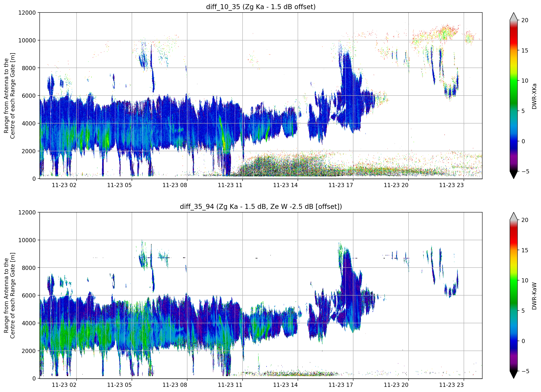Click the 11-23 14 tick on top plot
This screenshot has width=541, height=392.
pyautogui.click(x=285, y=185)
